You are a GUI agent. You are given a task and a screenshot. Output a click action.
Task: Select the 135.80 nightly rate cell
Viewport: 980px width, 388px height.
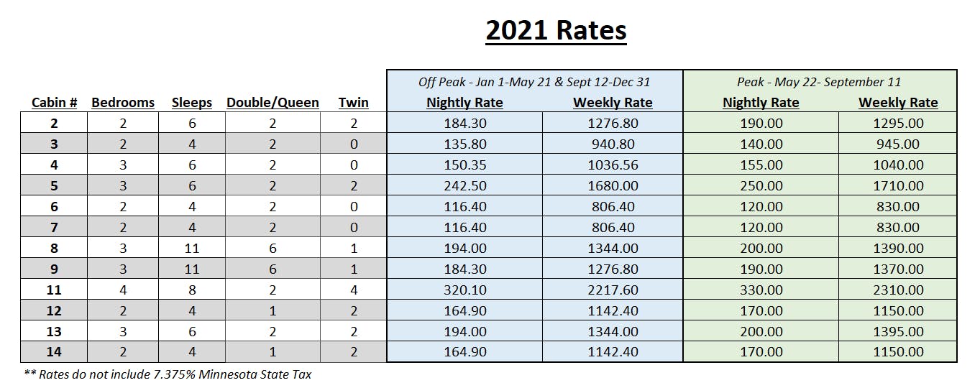[464, 144]
